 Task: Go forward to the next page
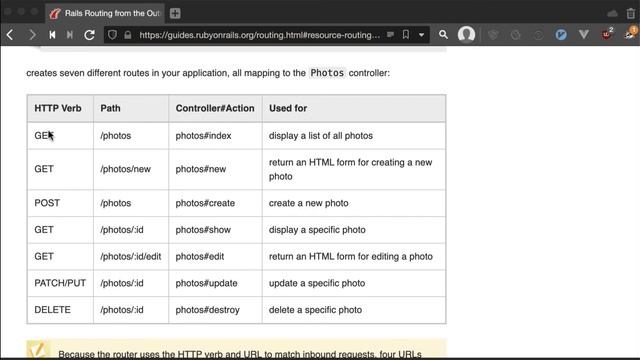(x=32, y=35)
